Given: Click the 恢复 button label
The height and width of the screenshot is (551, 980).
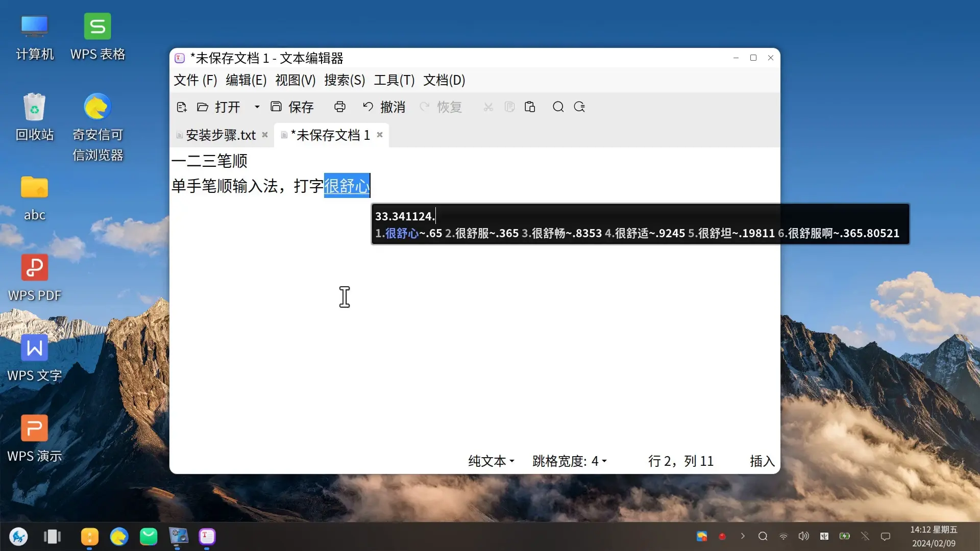Looking at the screenshot, I should [x=450, y=107].
